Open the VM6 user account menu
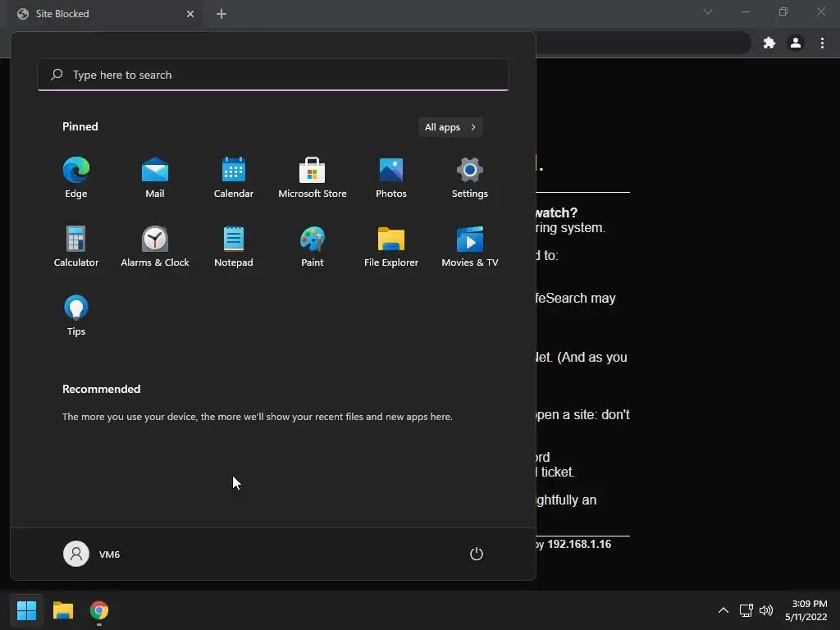The image size is (840, 630). [92, 554]
